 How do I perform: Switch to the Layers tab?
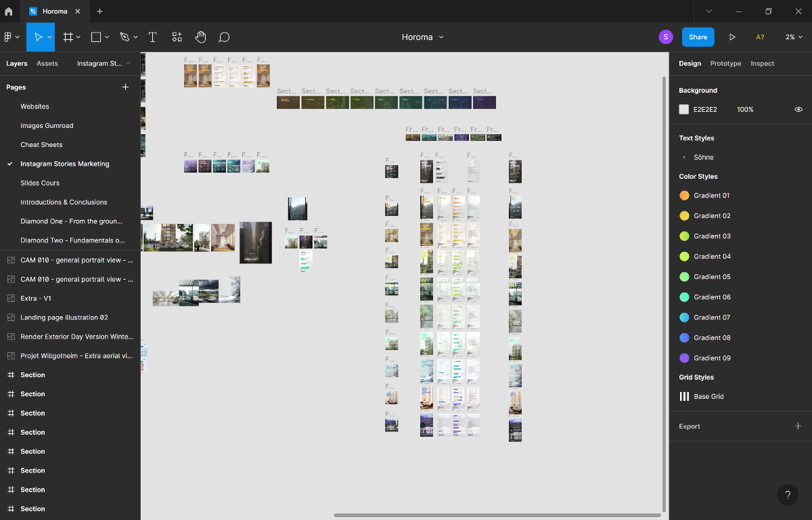coord(17,63)
